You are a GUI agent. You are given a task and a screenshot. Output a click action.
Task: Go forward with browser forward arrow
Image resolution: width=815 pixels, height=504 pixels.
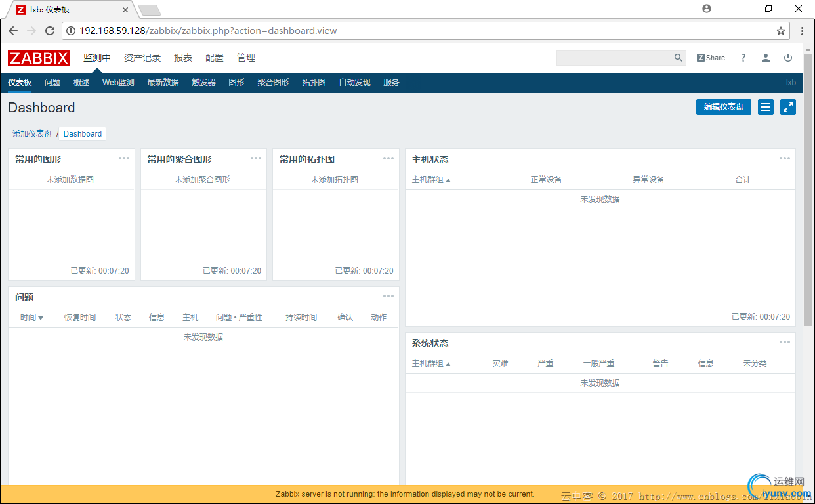coord(31,31)
